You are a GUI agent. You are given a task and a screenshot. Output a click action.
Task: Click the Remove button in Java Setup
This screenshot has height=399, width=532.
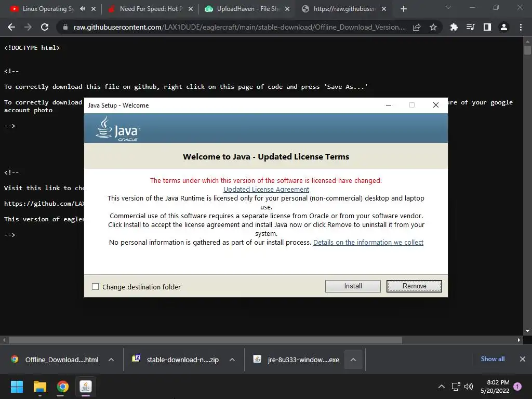(x=414, y=286)
